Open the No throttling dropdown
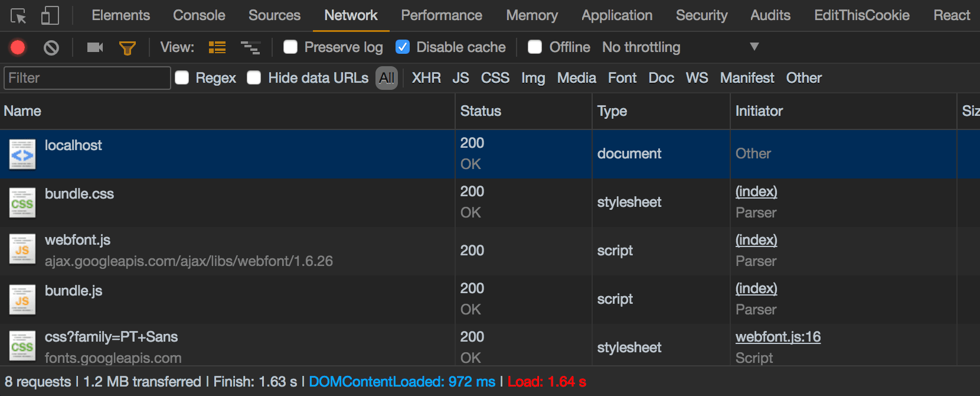Viewport: 980px width, 396px height. (680, 47)
